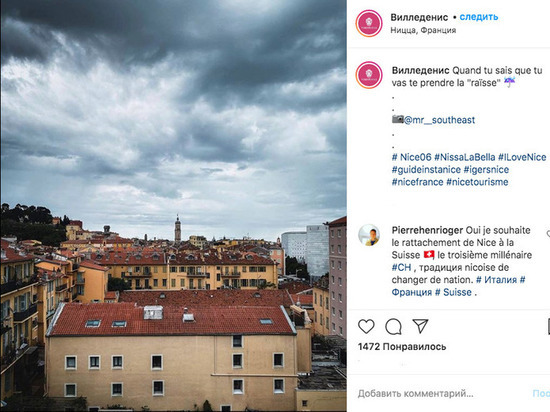
Task: Click the следить follow button
Action: (479, 17)
